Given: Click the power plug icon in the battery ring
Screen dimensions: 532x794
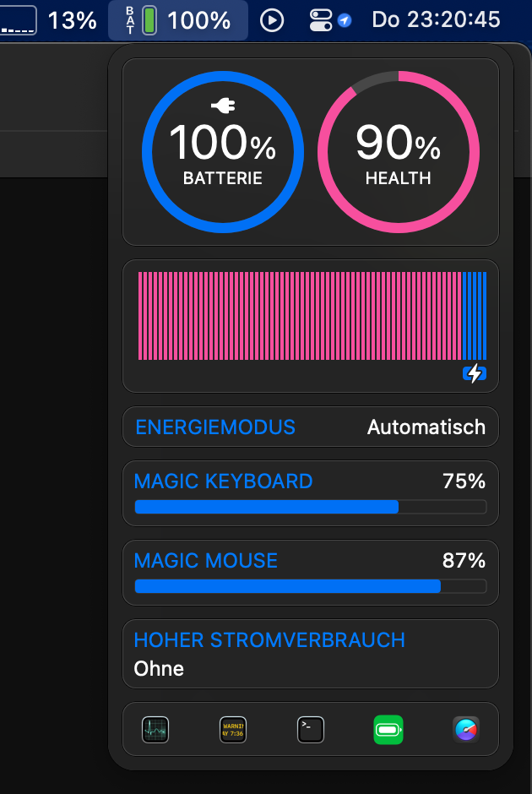Looking at the screenshot, I should (x=223, y=106).
